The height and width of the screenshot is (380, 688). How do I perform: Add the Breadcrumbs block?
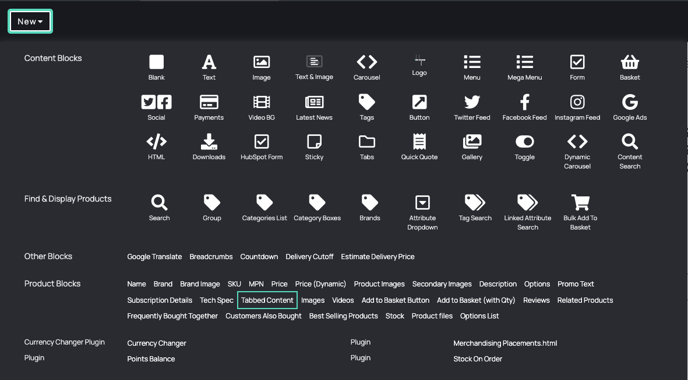[211, 257]
